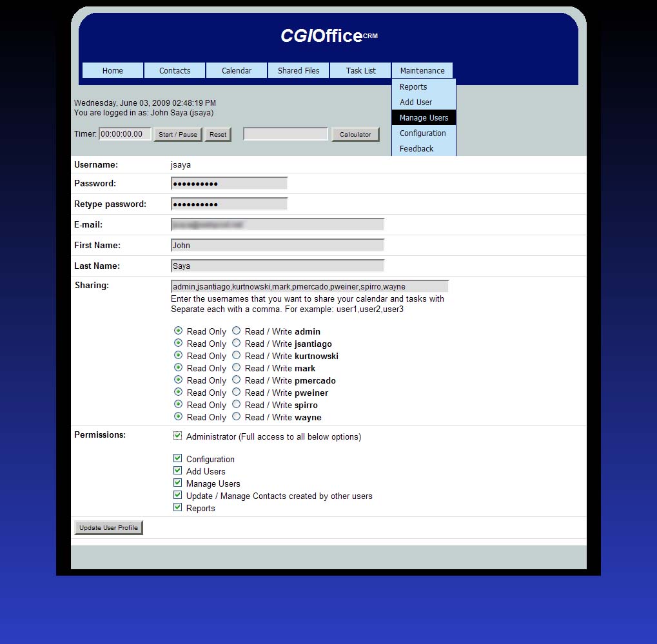Toggle the Administrator permission checkbox
657x644 pixels.
coord(178,436)
